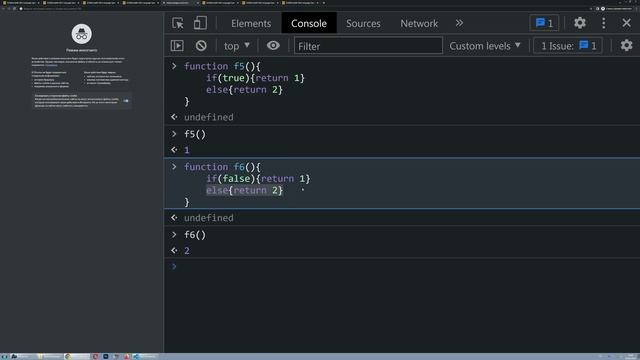The width and height of the screenshot is (640, 360).
Task: Focus the Filter input field
Action: [x=368, y=46]
